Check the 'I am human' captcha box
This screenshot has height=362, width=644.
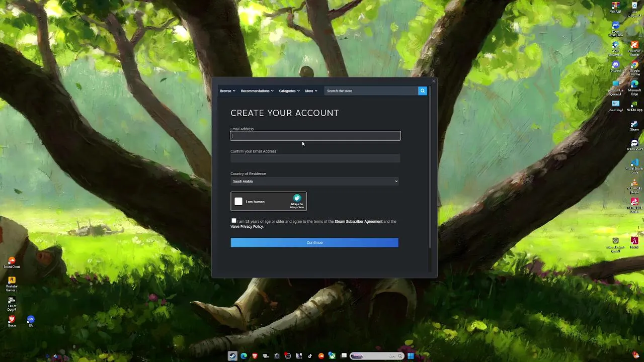pos(238,202)
